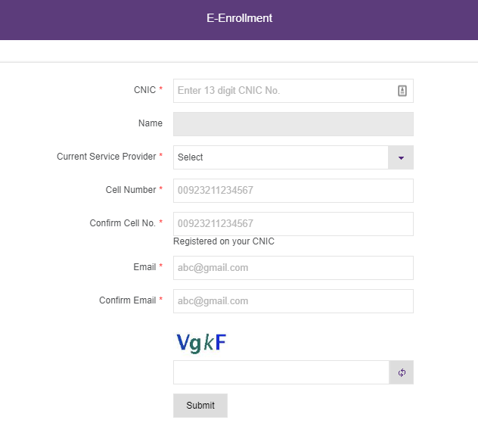Click the Name field label
Image resolution: width=478 pixels, height=448 pixels.
[150, 123]
